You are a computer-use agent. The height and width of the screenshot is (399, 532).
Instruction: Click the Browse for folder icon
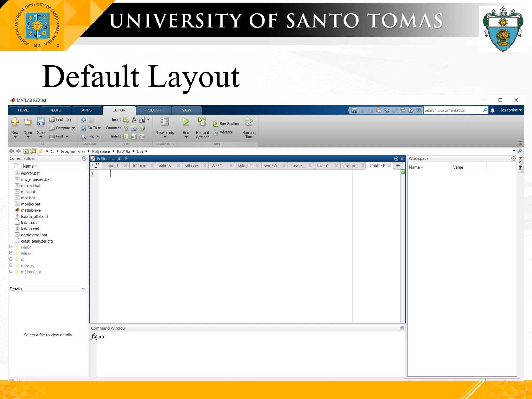pos(33,151)
